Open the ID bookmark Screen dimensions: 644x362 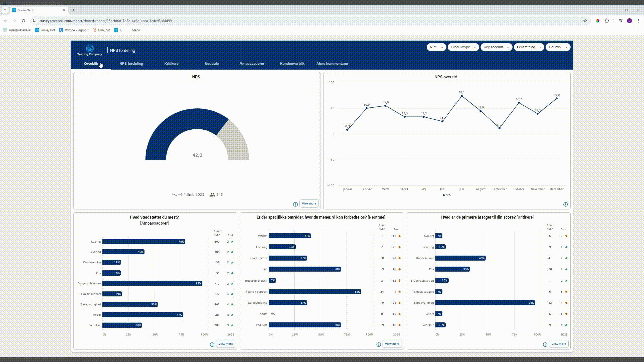pos(118,30)
